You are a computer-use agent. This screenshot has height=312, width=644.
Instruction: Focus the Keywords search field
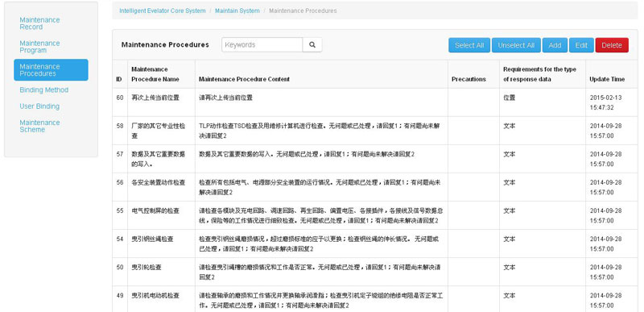tap(262, 45)
